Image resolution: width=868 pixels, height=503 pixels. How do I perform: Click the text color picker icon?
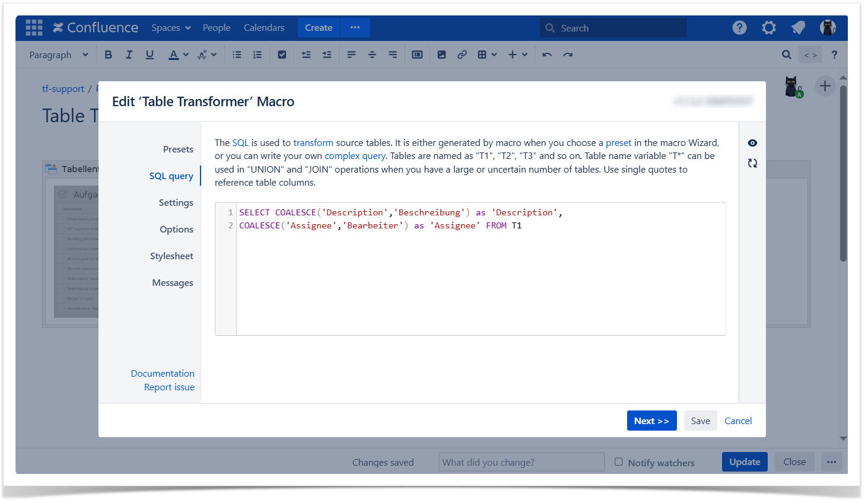pyautogui.click(x=173, y=55)
